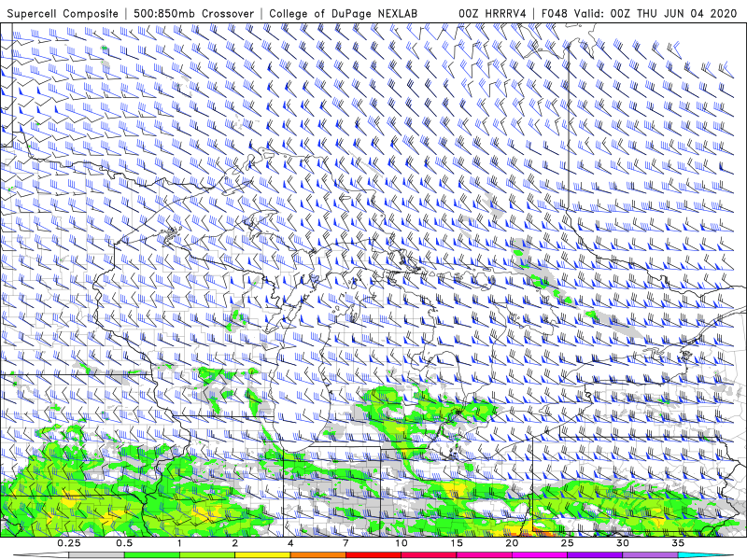Click the legend value 15
The image size is (747, 560).
click(457, 543)
